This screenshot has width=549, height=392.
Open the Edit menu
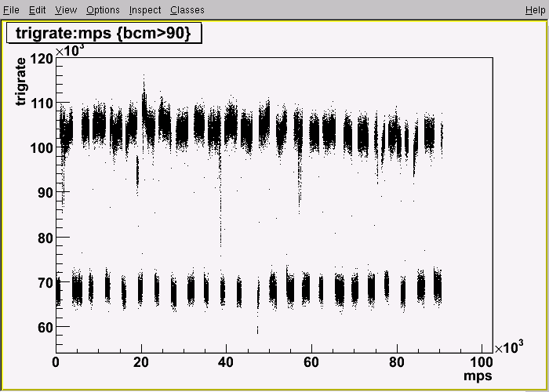[37, 10]
